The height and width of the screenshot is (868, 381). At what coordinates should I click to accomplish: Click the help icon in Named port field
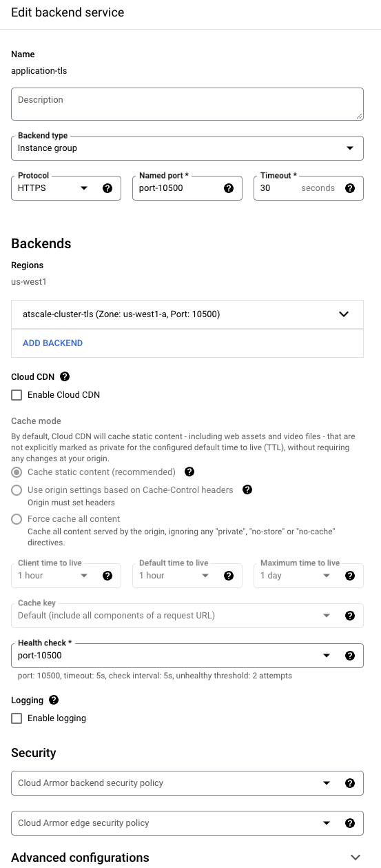tap(229, 188)
